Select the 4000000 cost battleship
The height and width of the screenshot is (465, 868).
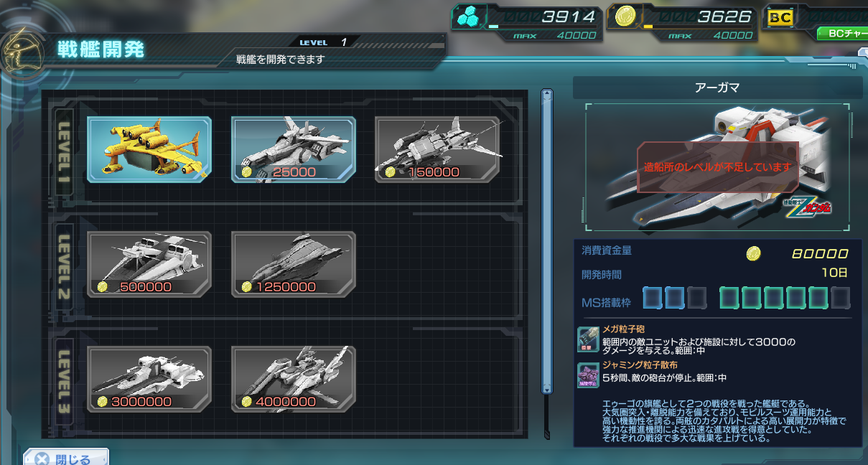click(294, 378)
